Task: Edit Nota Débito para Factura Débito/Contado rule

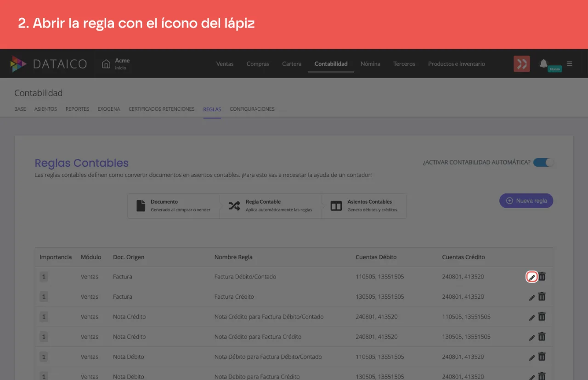Action: pos(532,357)
